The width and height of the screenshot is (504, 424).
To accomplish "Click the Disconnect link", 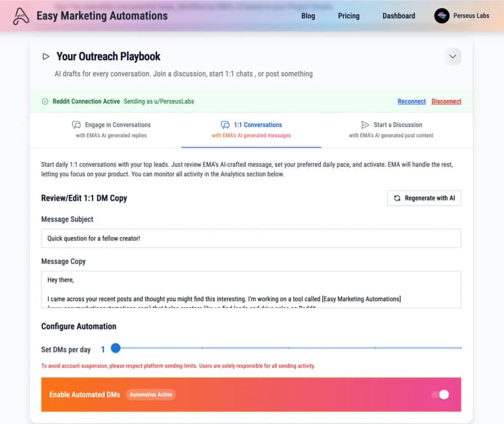I will (446, 101).
